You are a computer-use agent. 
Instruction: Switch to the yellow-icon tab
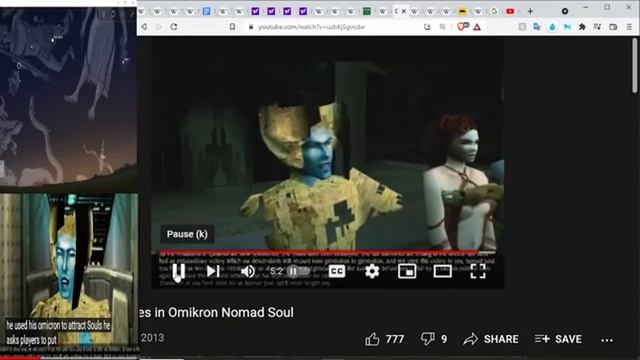(462, 11)
